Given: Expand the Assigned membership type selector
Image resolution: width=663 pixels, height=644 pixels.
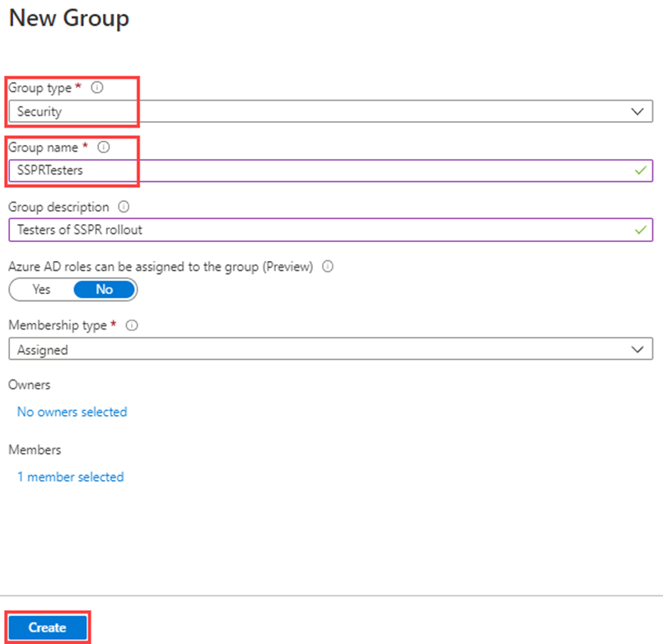Looking at the screenshot, I should [x=329, y=348].
